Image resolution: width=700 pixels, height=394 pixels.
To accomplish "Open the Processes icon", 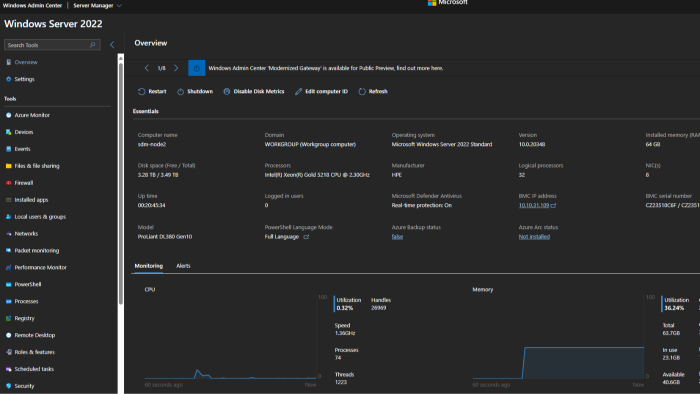I will tap(8, 302).
